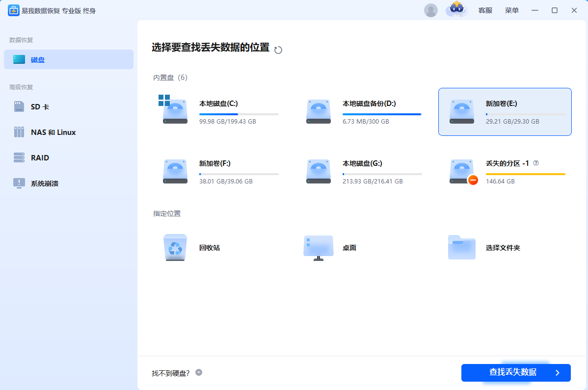Click the 查找丢失数据 button
This screenshot has width=588, height=390.
coord(516,373)
